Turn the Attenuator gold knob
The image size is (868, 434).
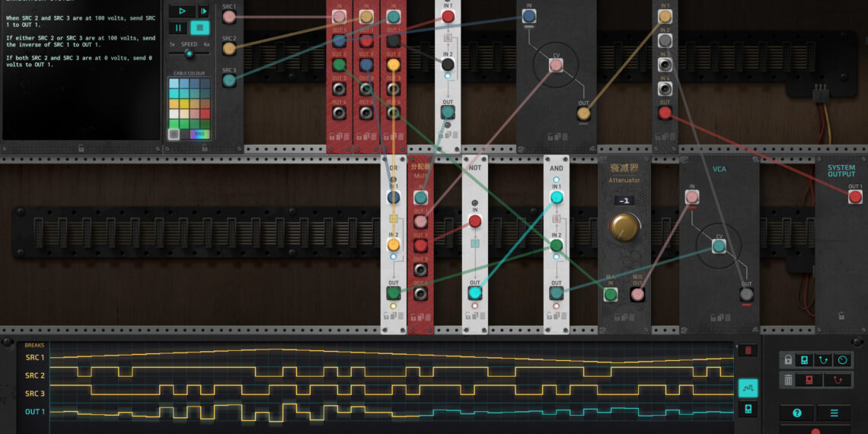[624, 227]
